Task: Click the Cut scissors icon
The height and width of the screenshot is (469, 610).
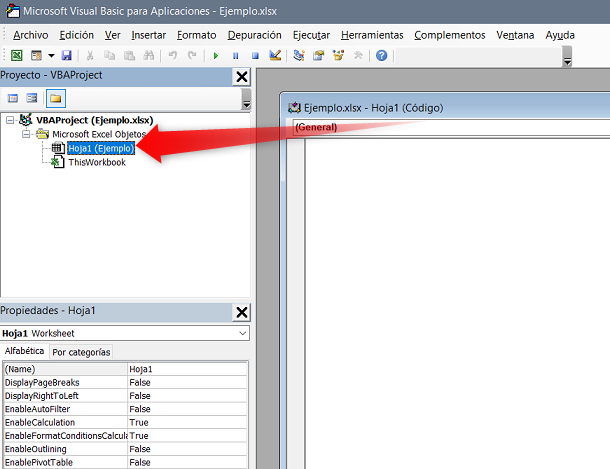Action: click(90, 56)
